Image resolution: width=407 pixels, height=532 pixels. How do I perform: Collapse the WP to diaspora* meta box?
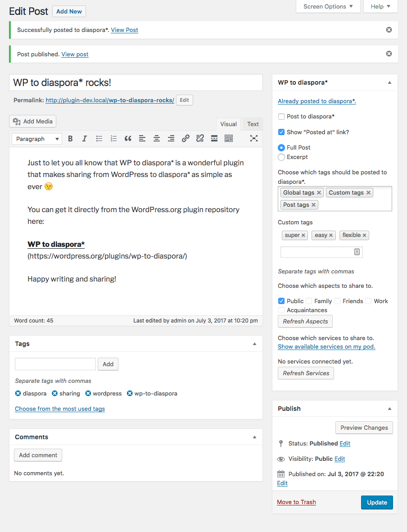coord(390,82)
